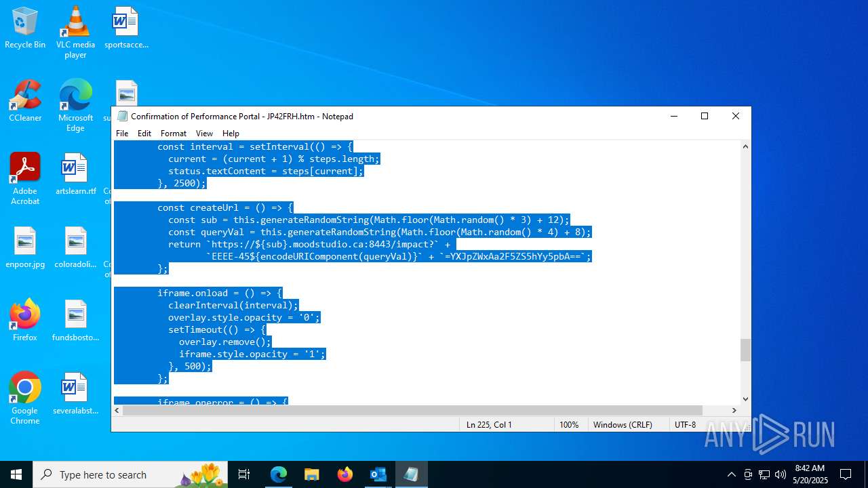Click in the taskbar search box
The image size is (868, 488).
click(x=130, y=474)
